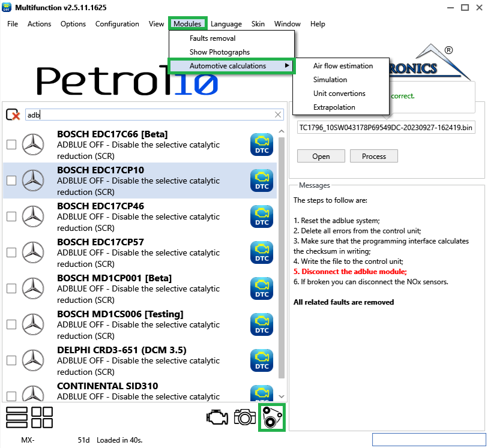Screen dimensions: 488x448
Task: Click the Mercedes logo of BOSCH EDC17CP57
Action: 33,252
